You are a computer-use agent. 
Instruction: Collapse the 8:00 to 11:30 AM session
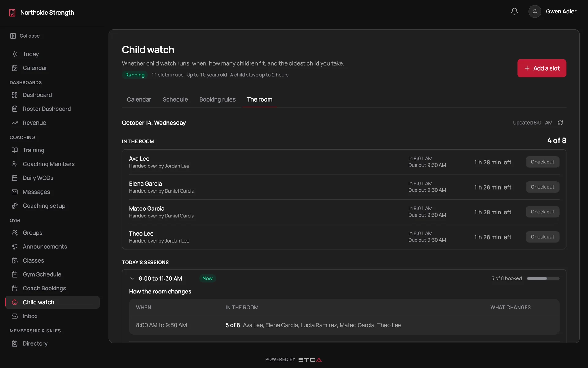(132, 278)
